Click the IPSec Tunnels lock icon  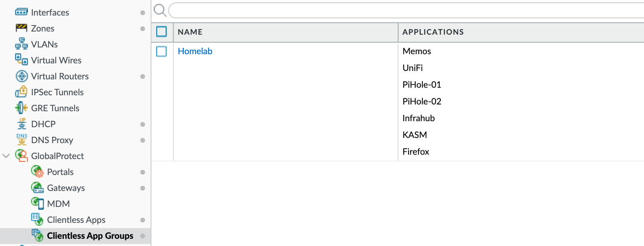[22, 92]
